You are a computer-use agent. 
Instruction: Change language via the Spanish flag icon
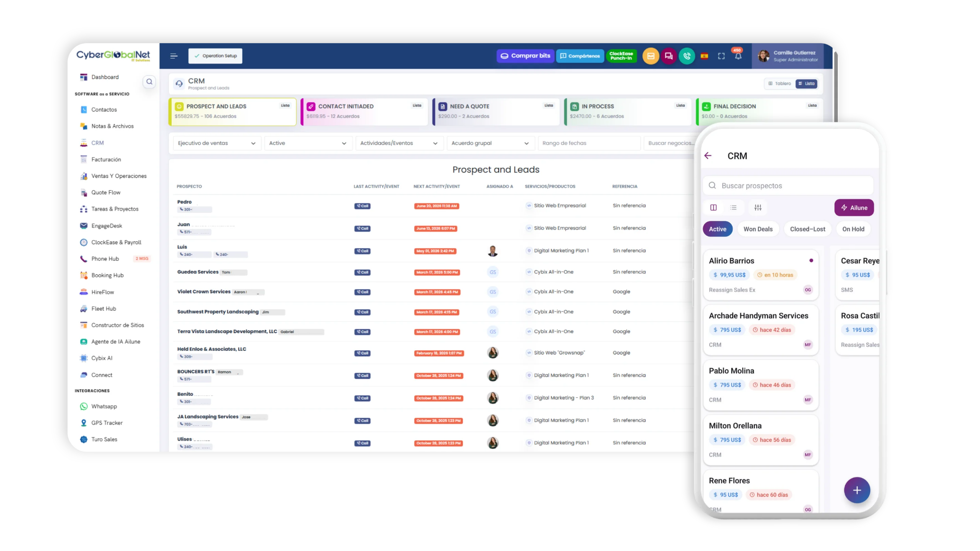[704, 56]
